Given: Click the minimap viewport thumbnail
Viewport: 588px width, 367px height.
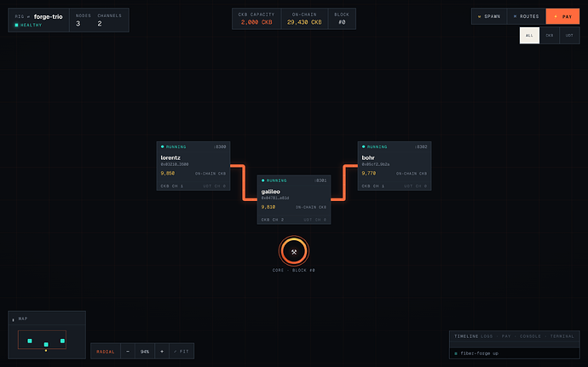Looking at the screenshot, I should pos(42,340).
